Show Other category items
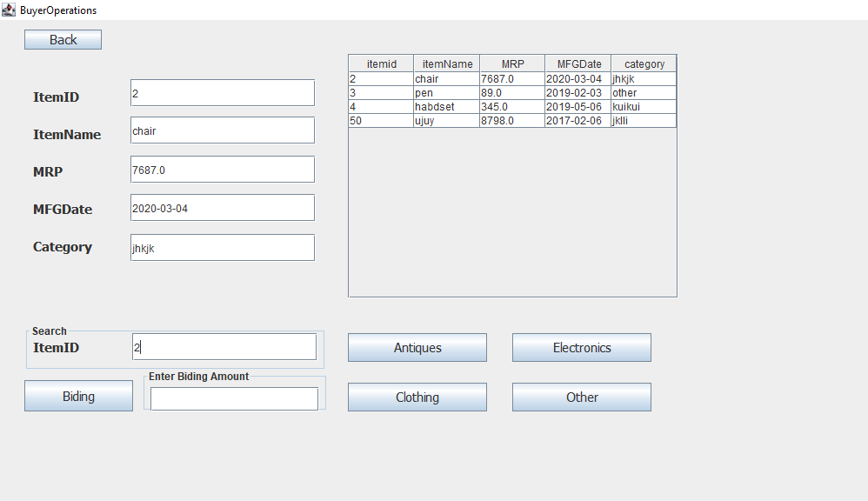This screenshot has height=501, width=868. [x=582, y=397]
